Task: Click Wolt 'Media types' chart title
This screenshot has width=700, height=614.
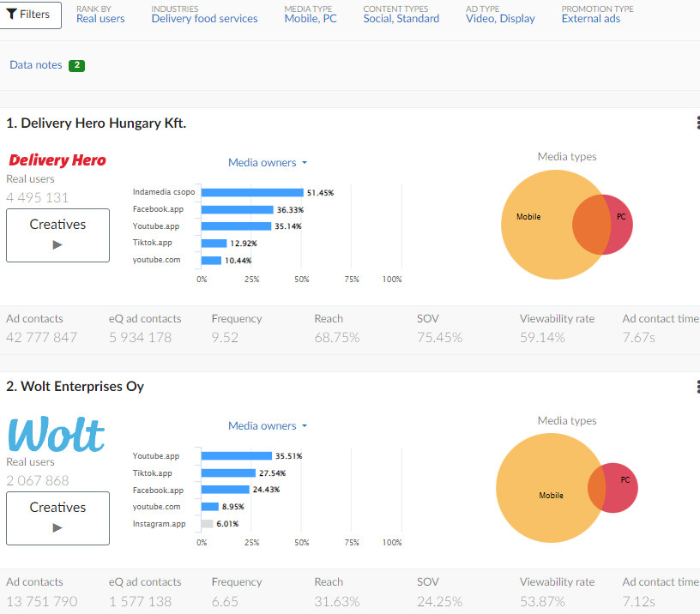Action: tap(567, 421)
